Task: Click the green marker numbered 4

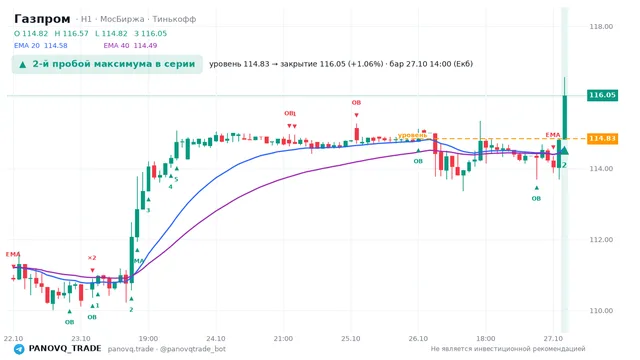Action: (x=171, y=187)
